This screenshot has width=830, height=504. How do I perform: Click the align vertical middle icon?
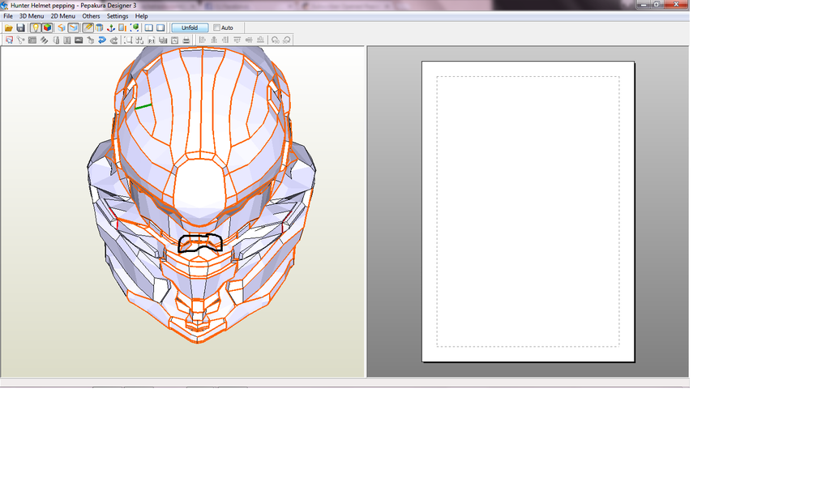(249, 41)
